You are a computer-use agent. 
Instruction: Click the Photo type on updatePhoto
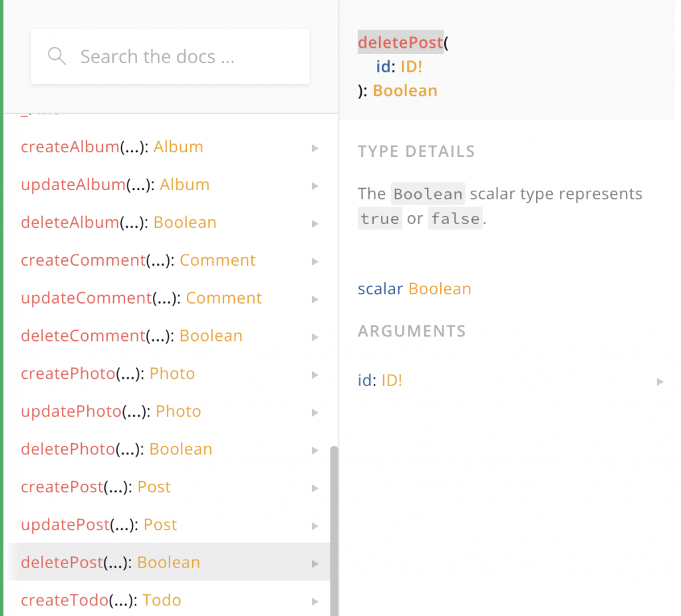point(178,412)
